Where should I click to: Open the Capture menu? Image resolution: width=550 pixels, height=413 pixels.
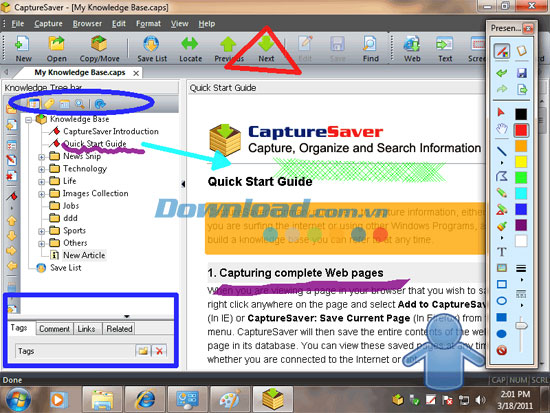(x=48, y=24)
